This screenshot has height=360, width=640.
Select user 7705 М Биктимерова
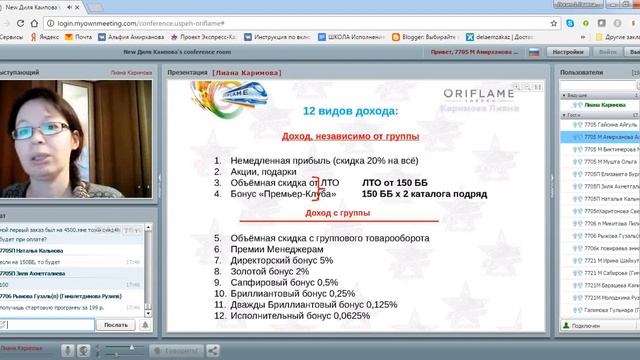pyautogui.click(x=600, y=149)
